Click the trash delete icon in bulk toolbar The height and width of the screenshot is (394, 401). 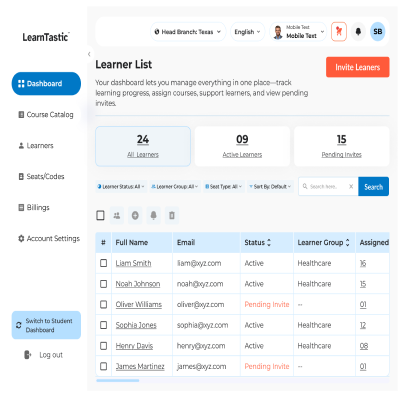pyautogui.click(x=172, y=216)
